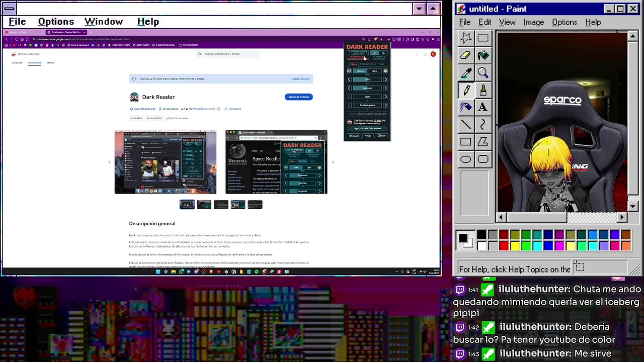Open the Spotify icon on the taskbar
Screen dimensions: 644x362
coord(257,271)
